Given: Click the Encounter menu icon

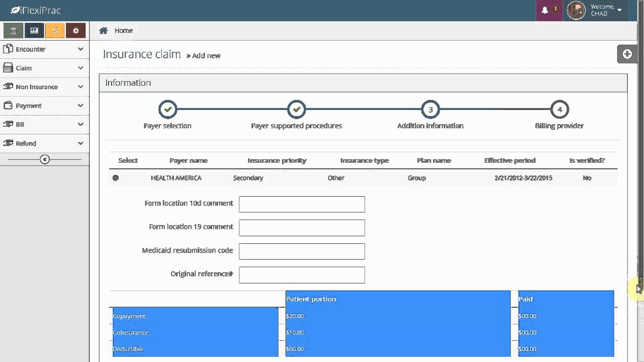Looking at the screenshot, I should (x=8, y=49).
